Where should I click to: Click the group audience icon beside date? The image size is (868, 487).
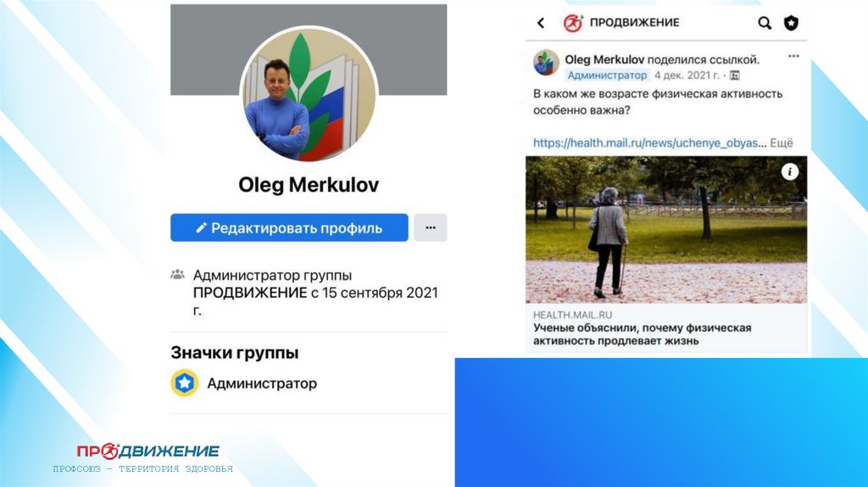(x=735, y=76)
